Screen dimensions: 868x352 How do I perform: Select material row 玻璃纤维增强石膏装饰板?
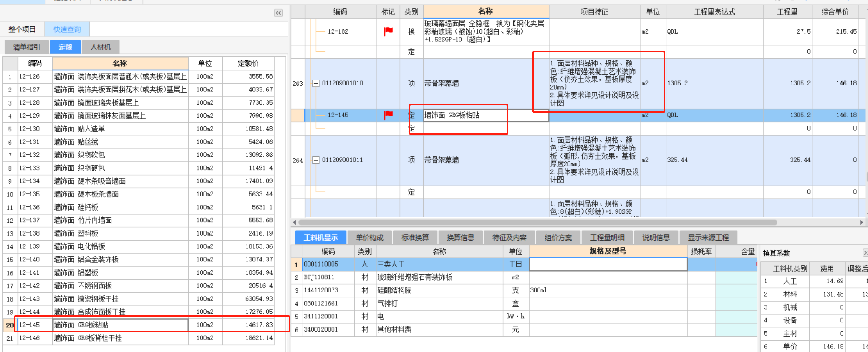523,277
